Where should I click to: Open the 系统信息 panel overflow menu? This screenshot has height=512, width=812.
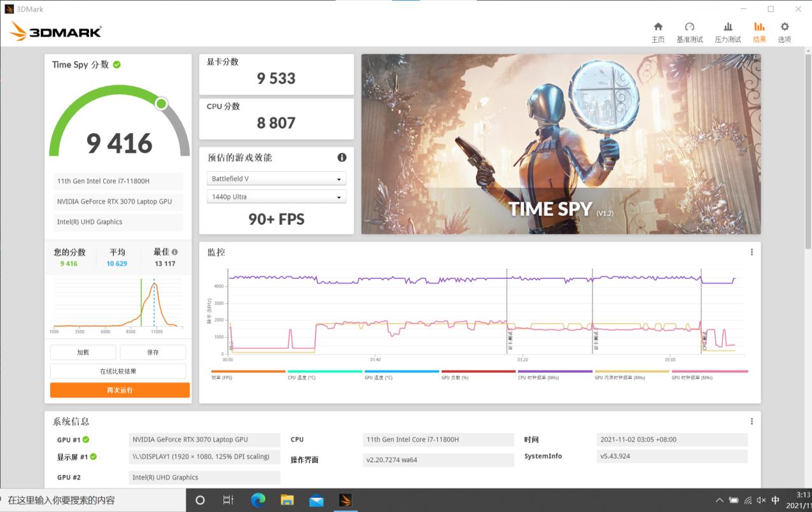tap(752, 421)
